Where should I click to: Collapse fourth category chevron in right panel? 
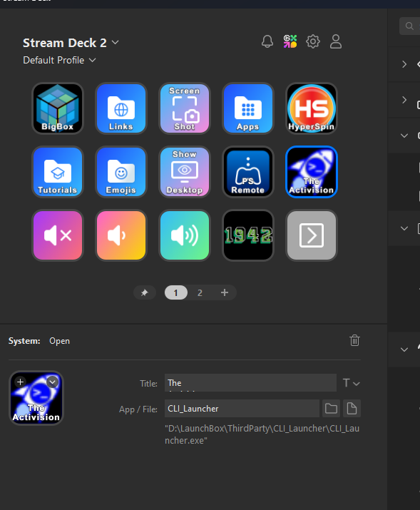pyautogui.click(x=404, y=228)
